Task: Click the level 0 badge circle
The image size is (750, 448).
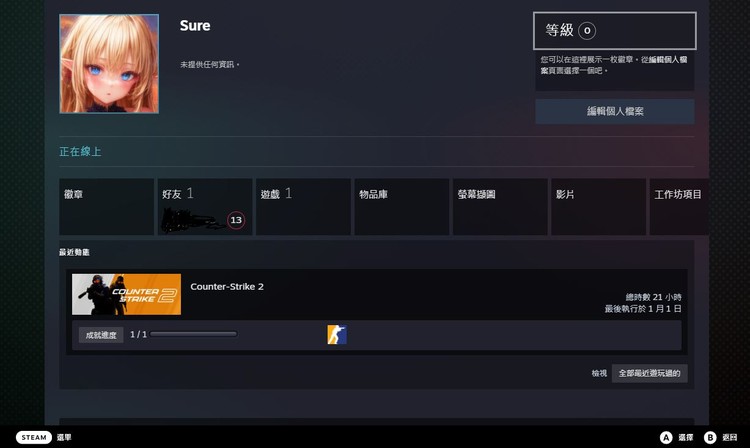Action: [587, 31]
